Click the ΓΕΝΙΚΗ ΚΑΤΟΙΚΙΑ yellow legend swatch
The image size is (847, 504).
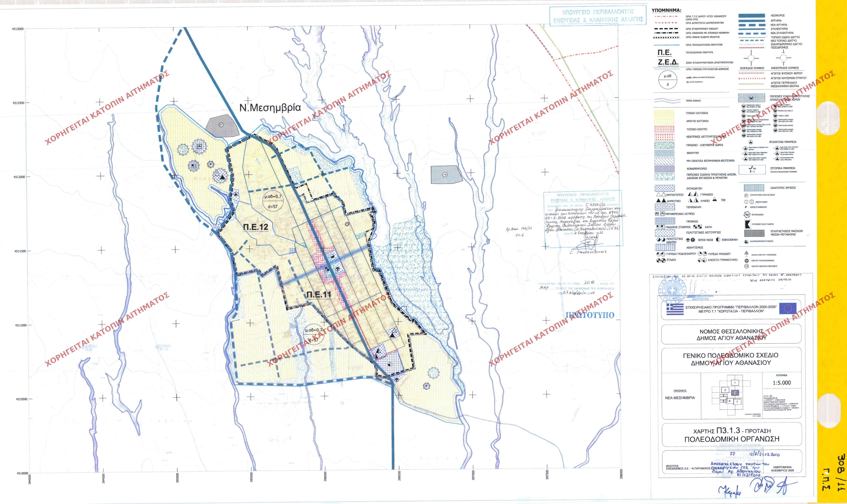(664, 113)
